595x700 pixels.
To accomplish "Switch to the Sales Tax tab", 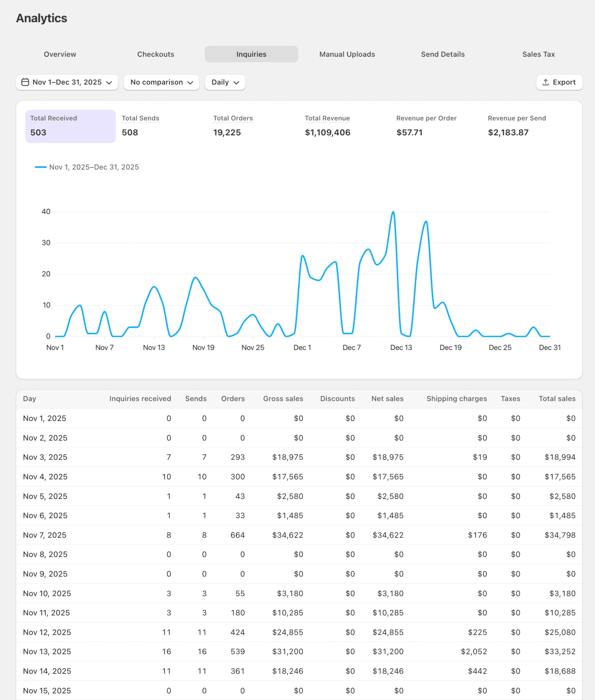I will pyautogui.click(x=538, y=54).
